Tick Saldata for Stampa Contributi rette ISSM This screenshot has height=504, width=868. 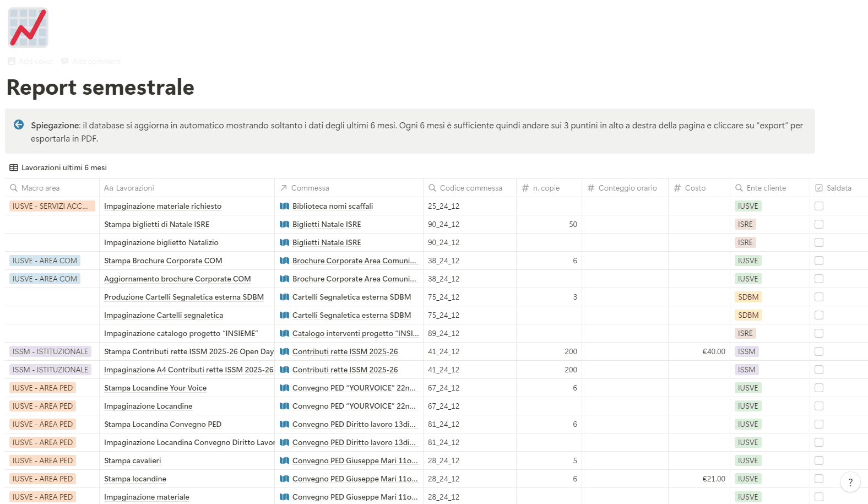(x=819, y=351)
